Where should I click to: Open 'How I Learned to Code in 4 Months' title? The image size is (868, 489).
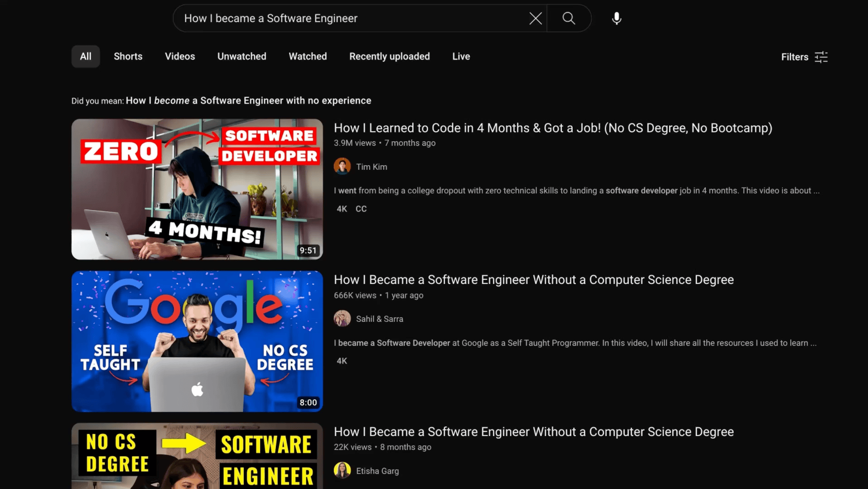(553, 128)
